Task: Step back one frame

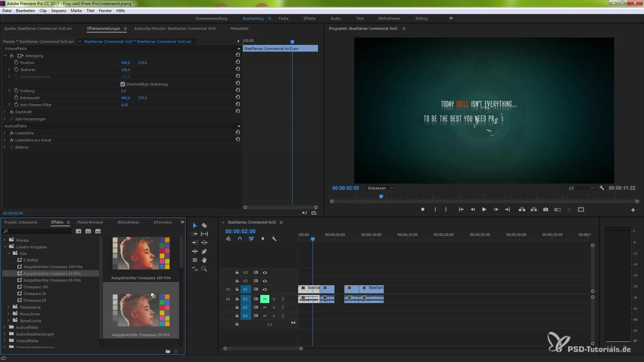Action: [x=472, y=209]
